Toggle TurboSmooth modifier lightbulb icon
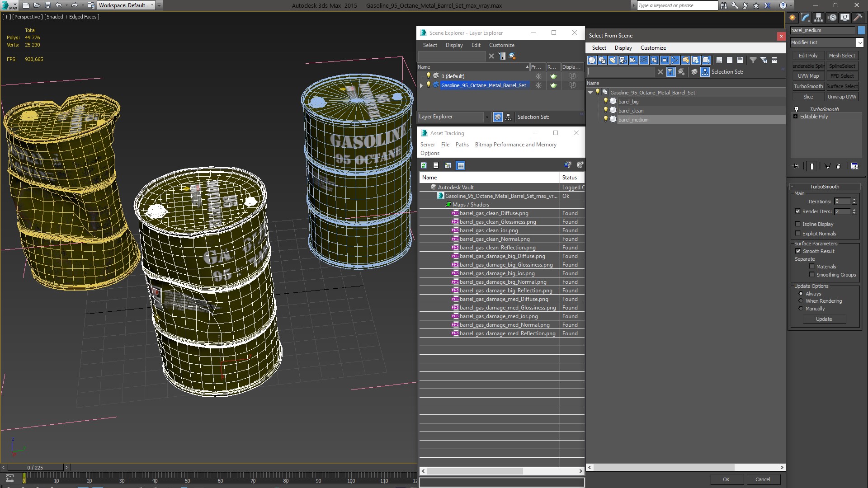 point(797,109)
